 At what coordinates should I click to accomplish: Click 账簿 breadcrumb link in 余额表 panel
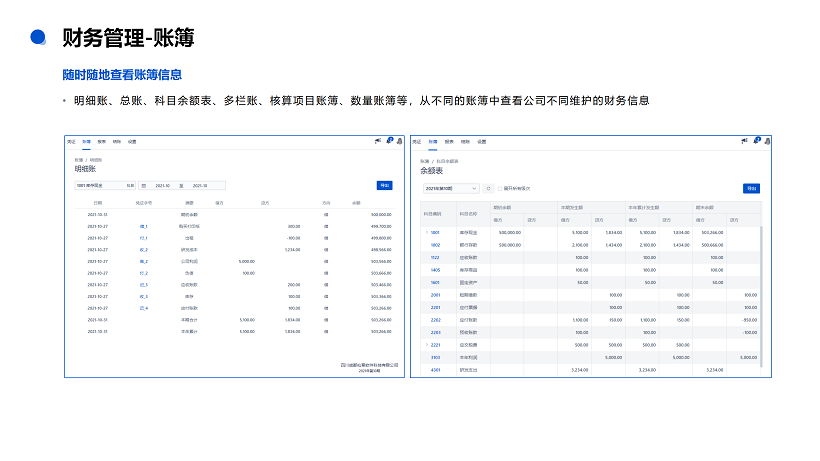[x=425, y=162]
